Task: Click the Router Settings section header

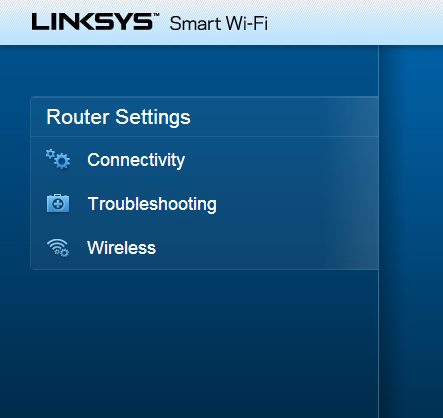Action: [204, 117]
